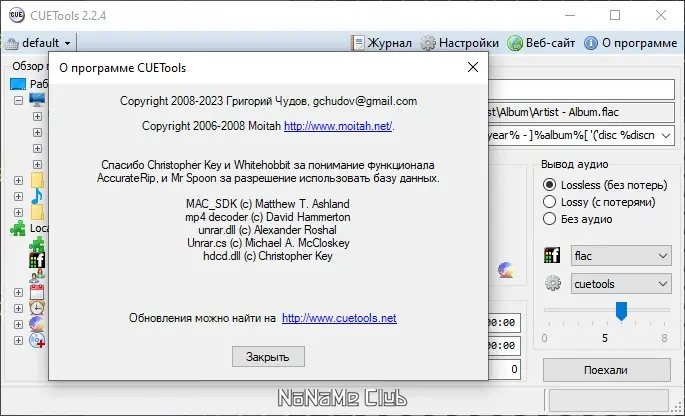Image resolution: width=685 pixels, height=416 pixels.
Task: Click the compression level slider handle
Action: click(x=621, y=311)
